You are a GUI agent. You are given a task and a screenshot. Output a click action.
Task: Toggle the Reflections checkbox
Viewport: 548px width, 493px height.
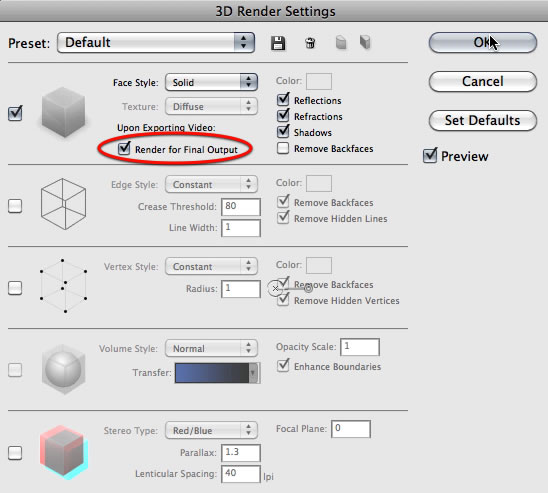[x=283, y=100]
